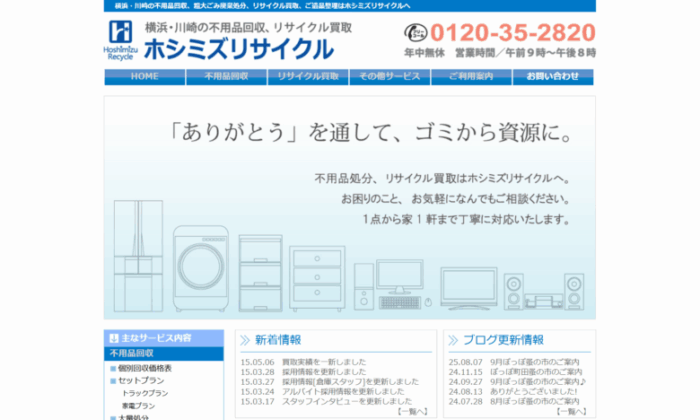700x420 pixels.
Task: Click the ホシミズリサイクル site title
Action: [x=239, y=49]
